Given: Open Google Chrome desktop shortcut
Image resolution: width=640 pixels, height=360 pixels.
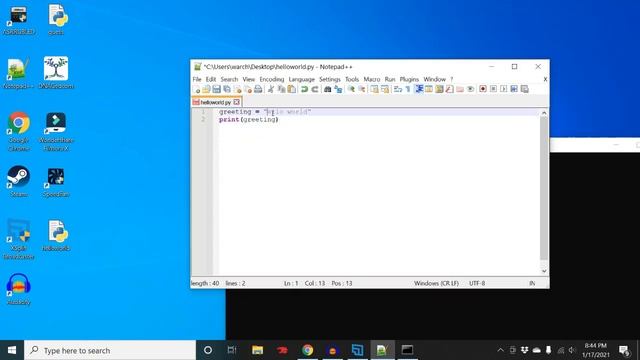Looking at the screenshot, I should tap(18, 131).
